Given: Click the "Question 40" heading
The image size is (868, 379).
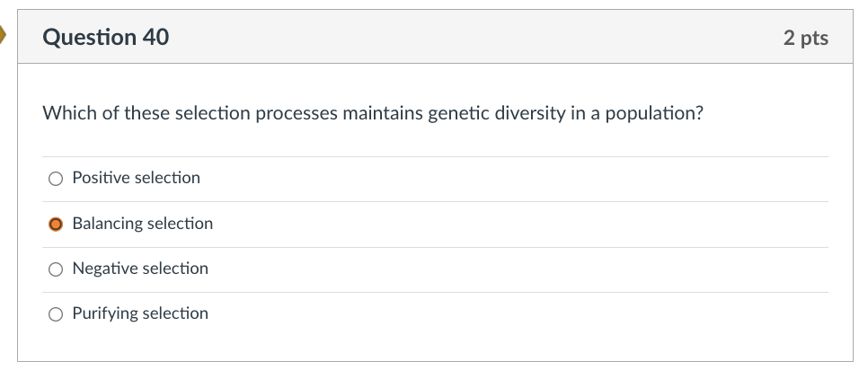Looking at the screenshot, I should (105, 38).
